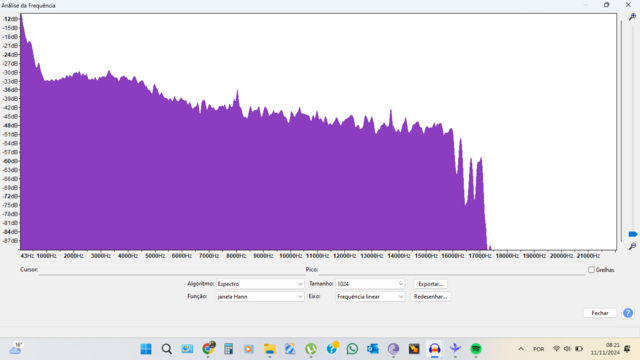Click the 17000Hz label on the frequency axis

[480, 256]
